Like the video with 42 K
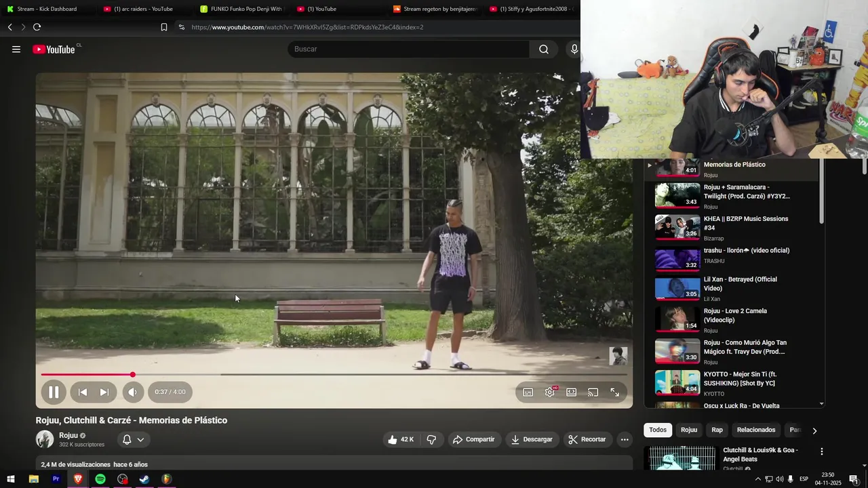 point(401,439)
